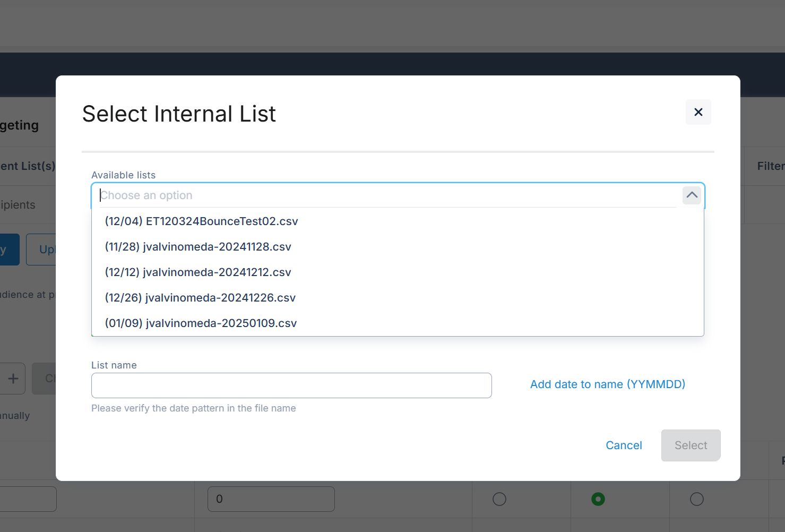The width and height of the screenshot is (785, 532).
Task: Choose the jvalvinomeda-20241128.csv option
Action: point(198,247)
